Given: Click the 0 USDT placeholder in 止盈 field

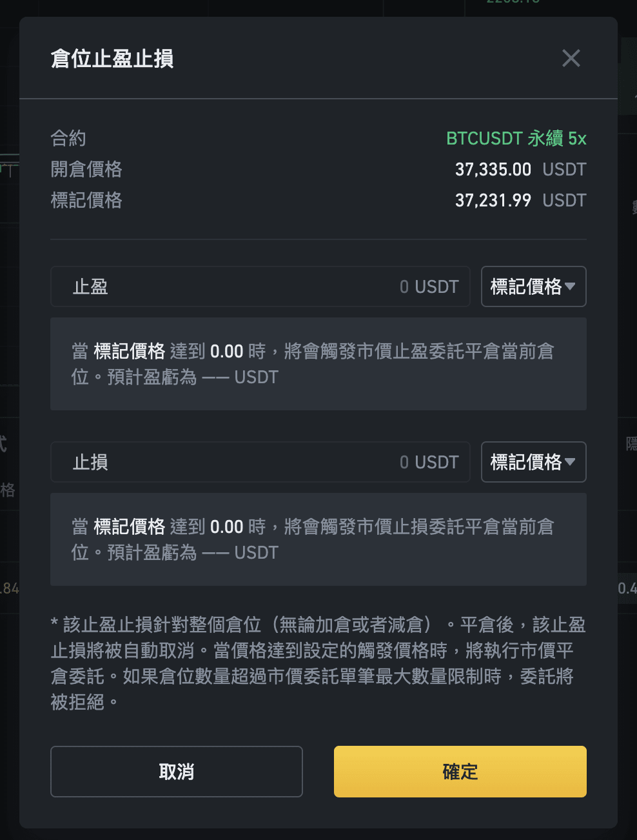Looking at the screenshot, I should 429,286.
